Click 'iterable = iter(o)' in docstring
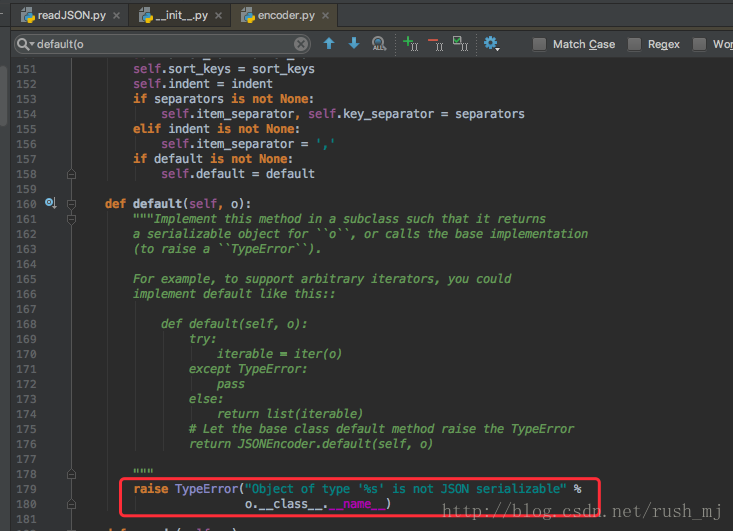 point(279,354)
